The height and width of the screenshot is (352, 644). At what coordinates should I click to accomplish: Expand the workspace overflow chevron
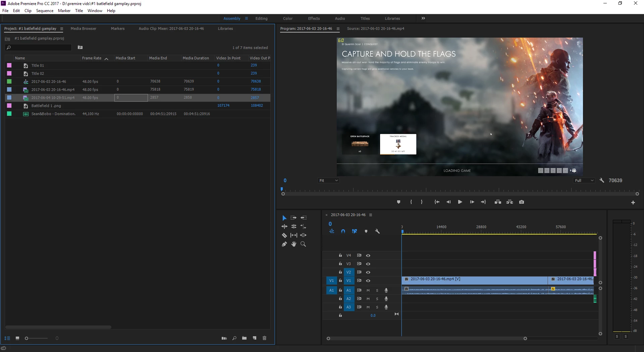click(423, 18)
